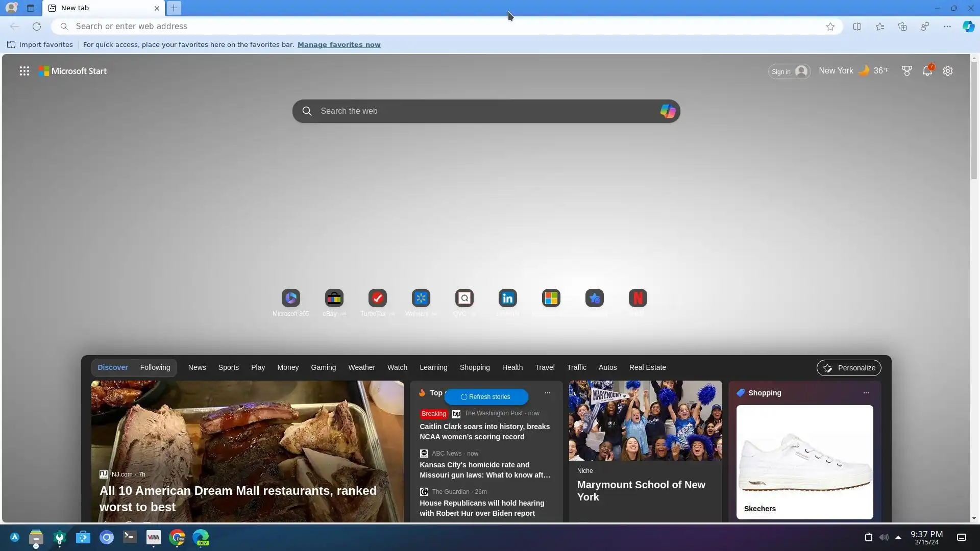Open the app launcher grid menu

pyautogui.click(x=24, y=71)
